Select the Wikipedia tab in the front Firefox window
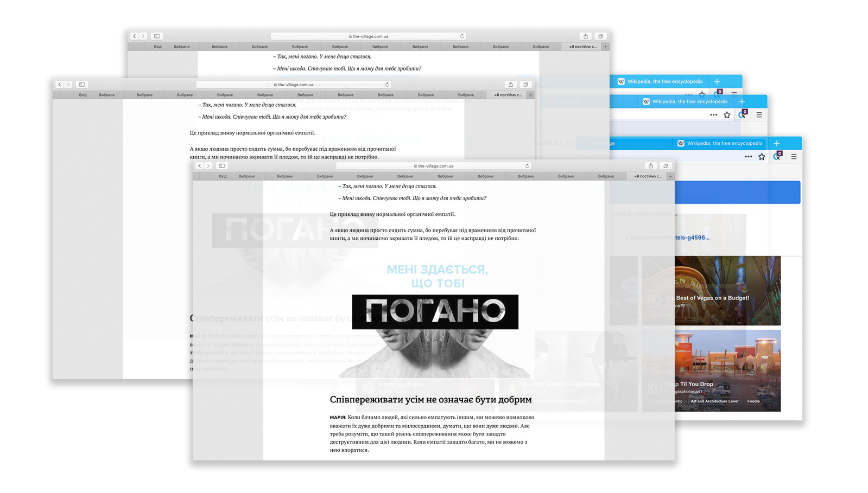 point(720,143)
